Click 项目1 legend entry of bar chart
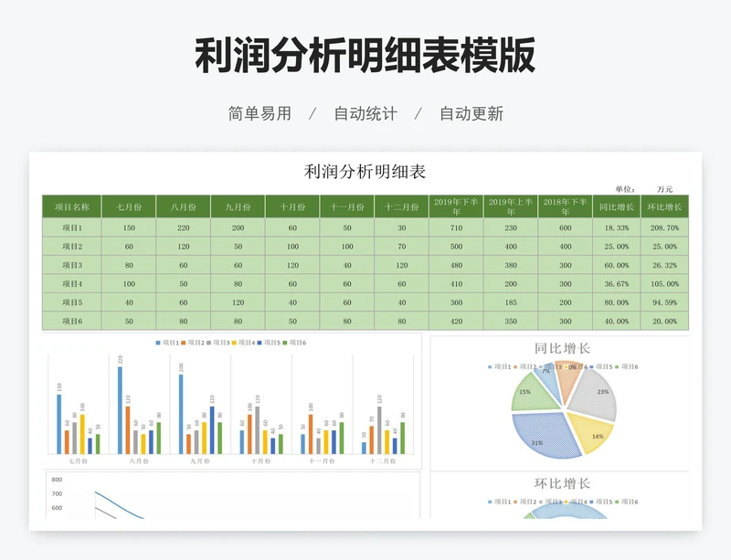The height and width of the screenshot is (560, 731). 168,343
